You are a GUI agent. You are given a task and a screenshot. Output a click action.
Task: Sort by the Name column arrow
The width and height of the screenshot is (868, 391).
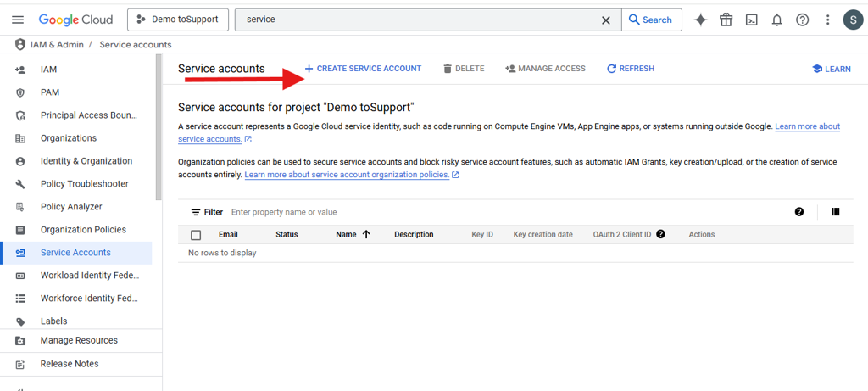(x=366, y=234)
